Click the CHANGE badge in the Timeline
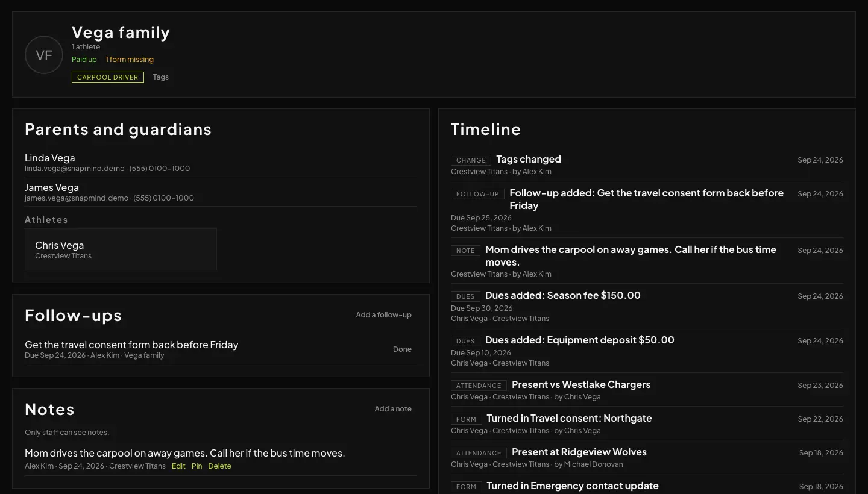 click(471, 160)
